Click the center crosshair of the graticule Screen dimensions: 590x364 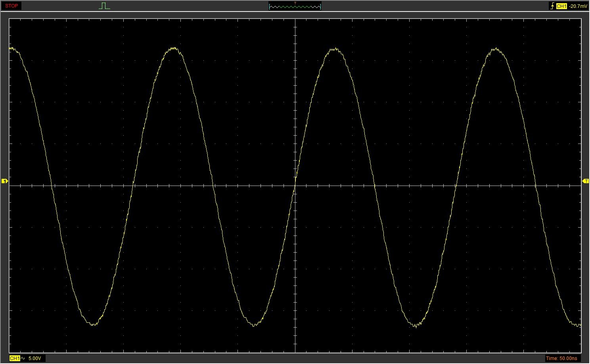point(295,186)
